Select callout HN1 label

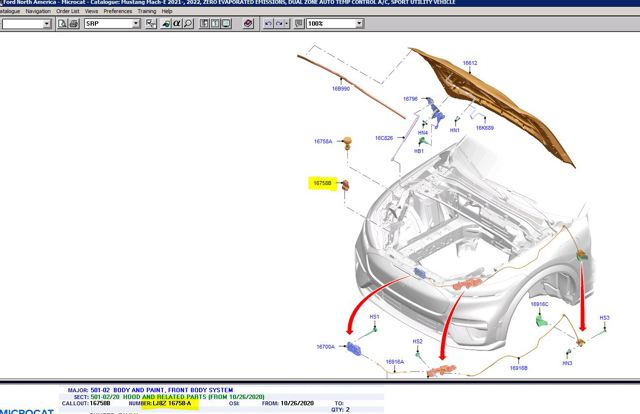(455, 130)
